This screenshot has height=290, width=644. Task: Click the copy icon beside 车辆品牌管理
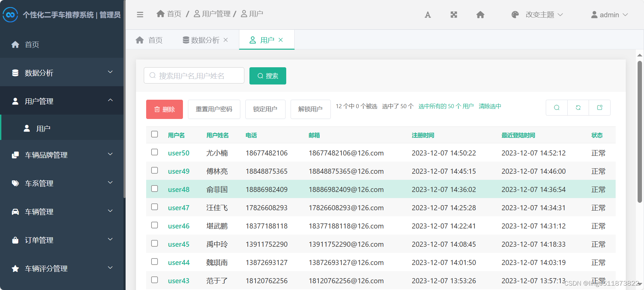[15, 155]
